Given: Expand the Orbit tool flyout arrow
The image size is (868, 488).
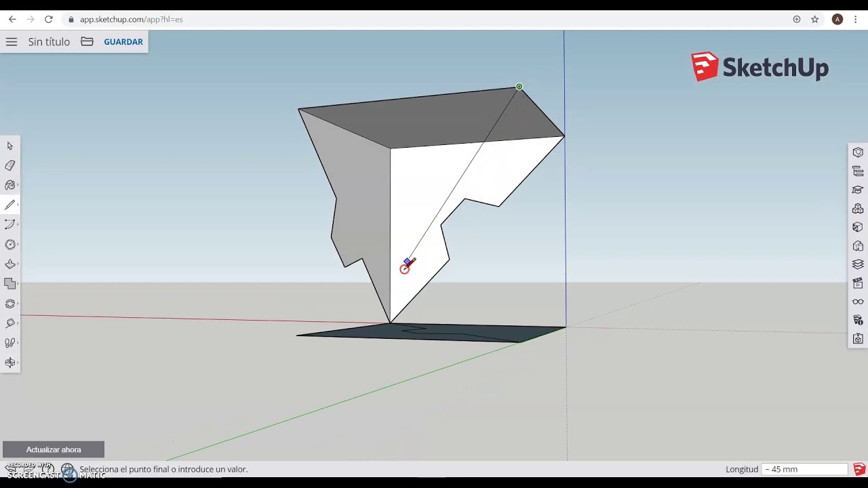Looking at the screenshot, I should [x=18, y=363].
